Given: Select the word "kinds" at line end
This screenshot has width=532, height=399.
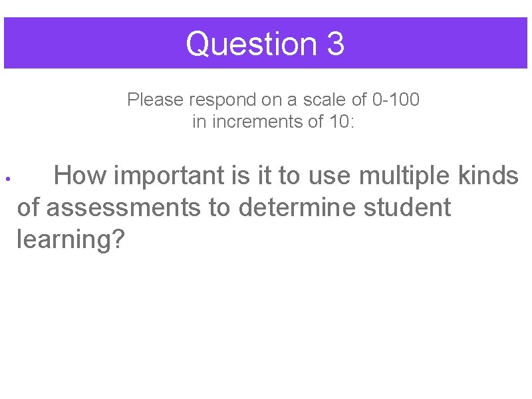Looking at the screenshot, I should point(488,175).
